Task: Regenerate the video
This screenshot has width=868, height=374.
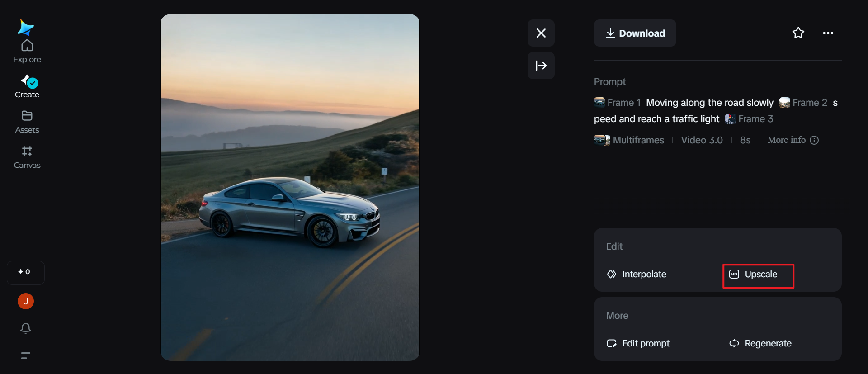Action: [760, 343]
